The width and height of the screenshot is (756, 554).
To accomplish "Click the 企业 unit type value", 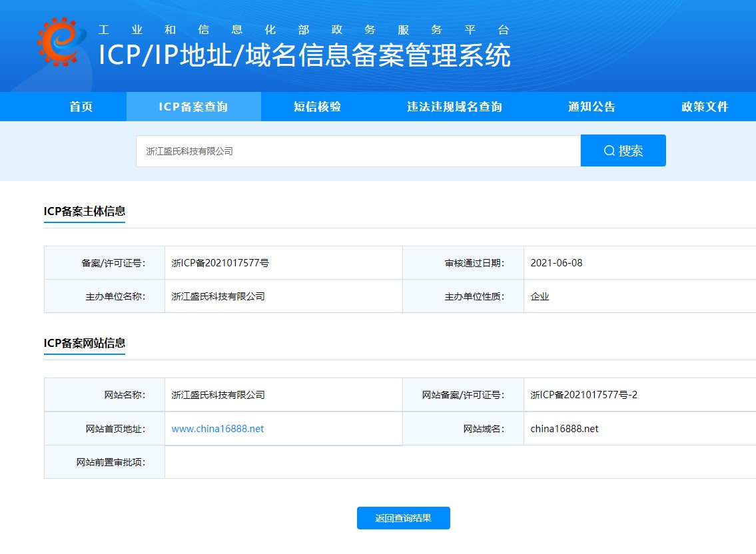I will tap(540, 296).
